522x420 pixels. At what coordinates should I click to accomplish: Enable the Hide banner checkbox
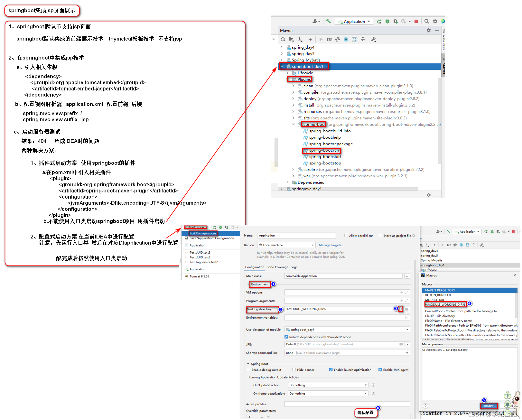click(x=294, y=370)
